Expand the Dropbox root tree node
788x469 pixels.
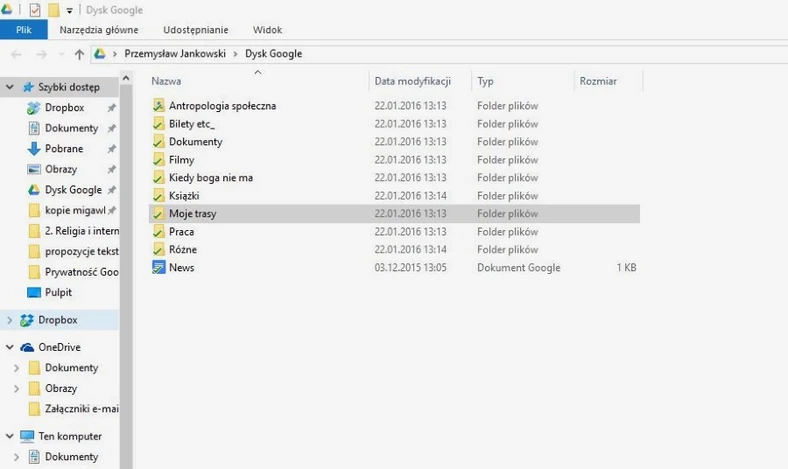coord(9,320)
